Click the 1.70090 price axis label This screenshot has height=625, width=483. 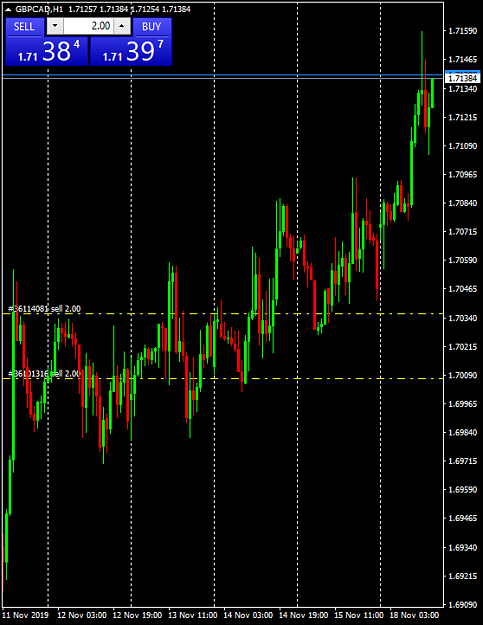(463, 375)
